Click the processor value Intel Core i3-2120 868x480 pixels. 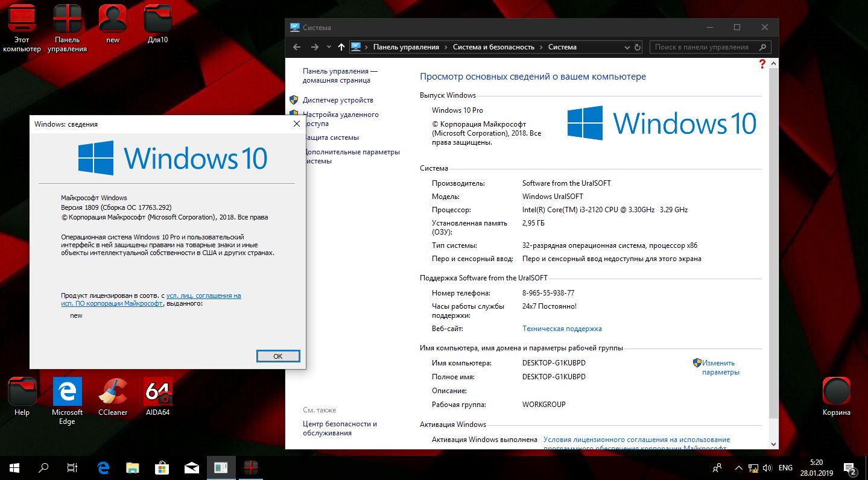(x=604, y=210)
